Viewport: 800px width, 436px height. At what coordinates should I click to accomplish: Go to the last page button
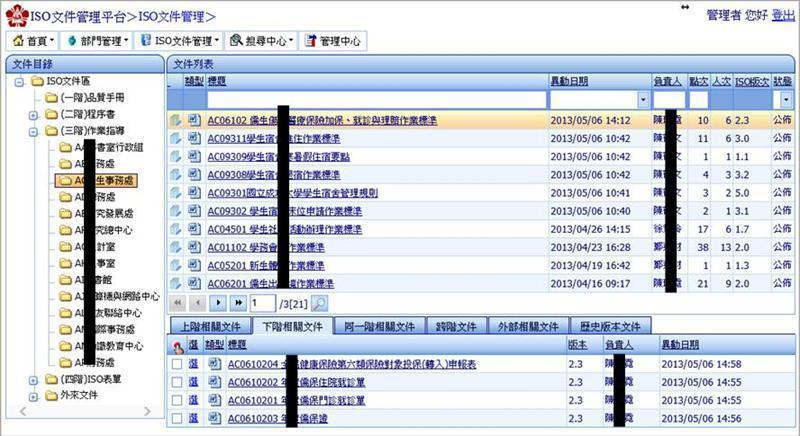(x=238, y=303)
